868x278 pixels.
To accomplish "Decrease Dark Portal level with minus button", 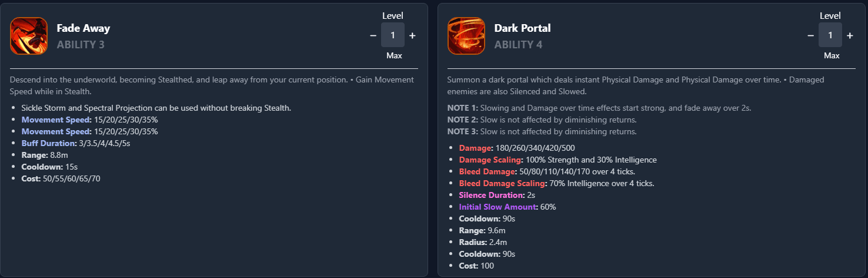I will click(x=810, y=35).
